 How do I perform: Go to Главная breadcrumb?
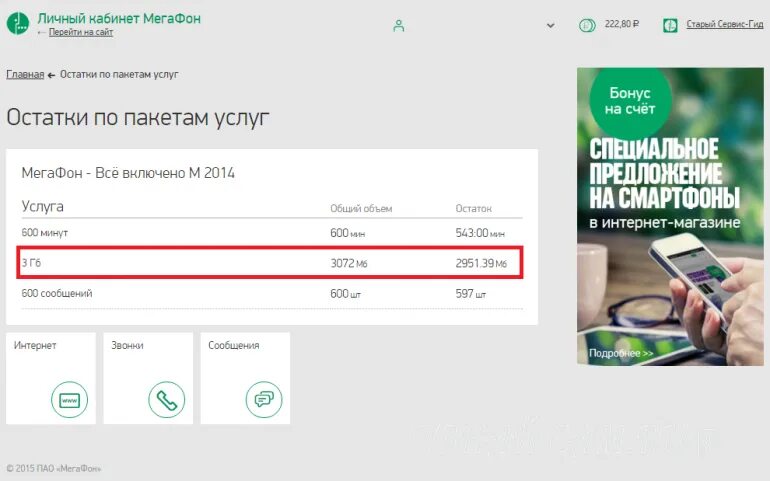tap(25, 74)
